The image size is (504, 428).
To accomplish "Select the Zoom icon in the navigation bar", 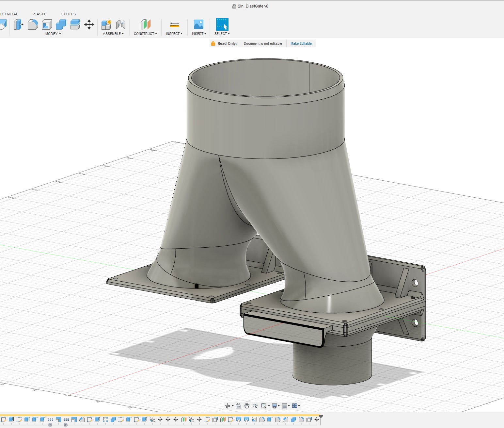I will click(x=256, y=406).
